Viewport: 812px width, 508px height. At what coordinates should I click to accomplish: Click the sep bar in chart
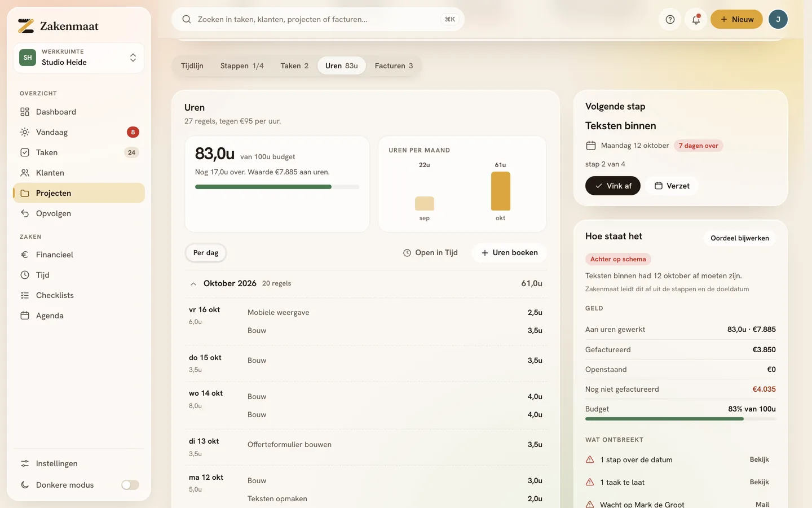pos(425,203)
